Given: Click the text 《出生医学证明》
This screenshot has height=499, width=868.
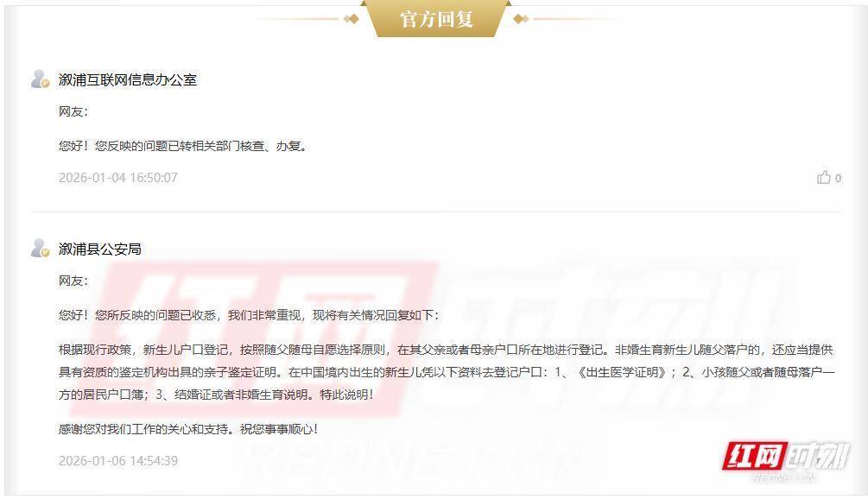Looking at the screenshot, I should (622, 372).
